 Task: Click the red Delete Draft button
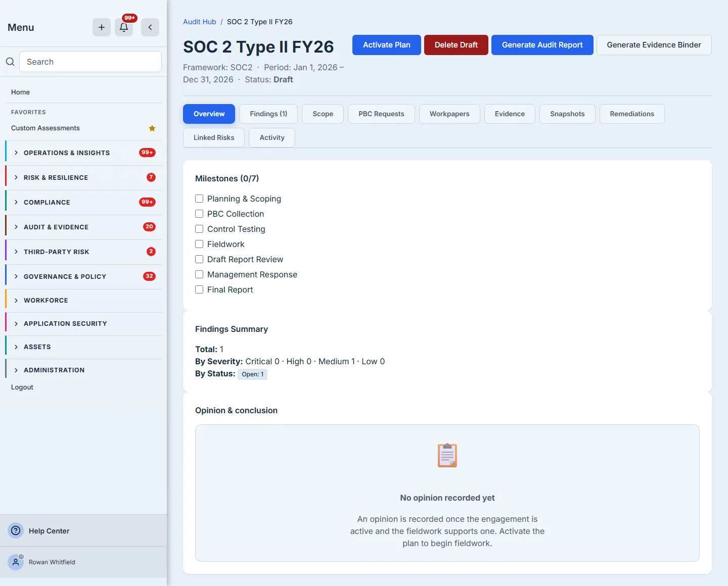coord(456,45)
